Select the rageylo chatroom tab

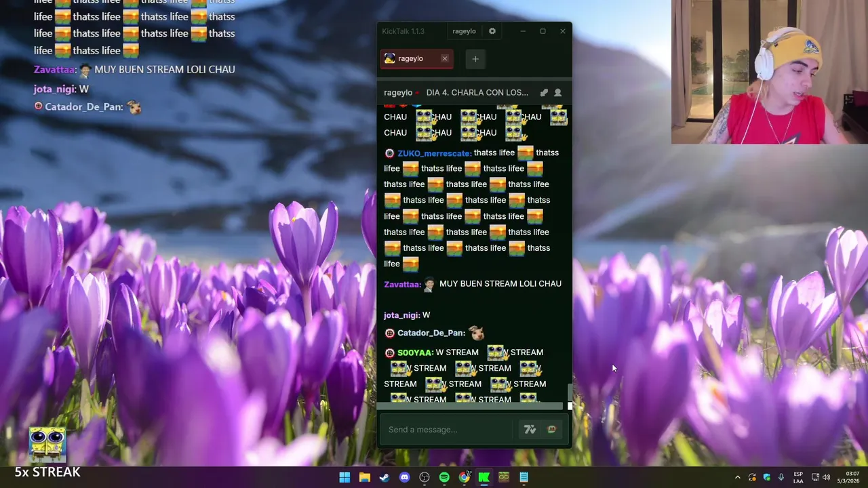416,59
